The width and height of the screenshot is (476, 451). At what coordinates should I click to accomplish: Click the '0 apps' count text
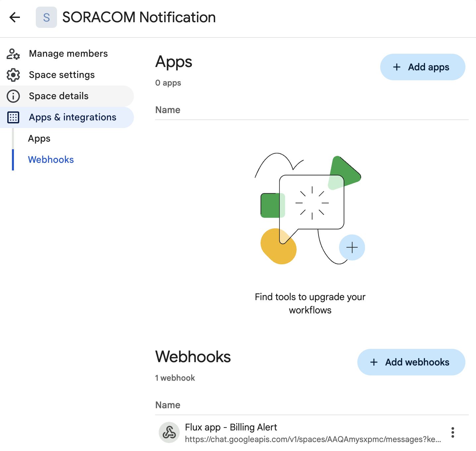tap(168, 83)
